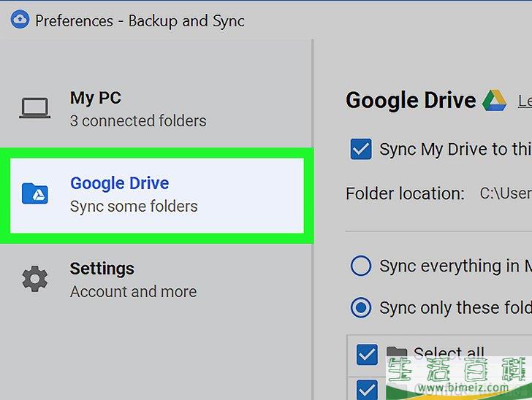Click the 'Folder location:' label
532x400 pixels.
[405, 193]
